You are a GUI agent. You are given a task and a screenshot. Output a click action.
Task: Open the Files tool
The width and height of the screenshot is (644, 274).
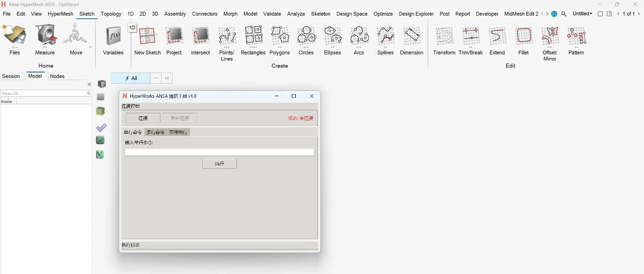click(15, 40)
